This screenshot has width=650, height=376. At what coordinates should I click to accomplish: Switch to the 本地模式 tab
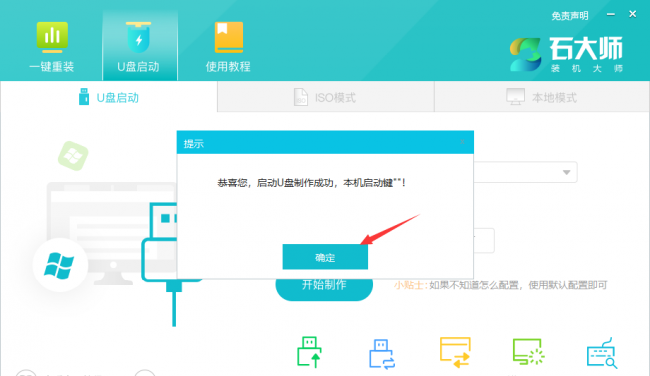click(x=542, y=97)
